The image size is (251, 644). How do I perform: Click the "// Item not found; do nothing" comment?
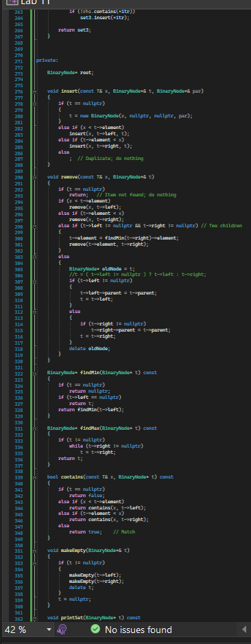pos(136,195)
